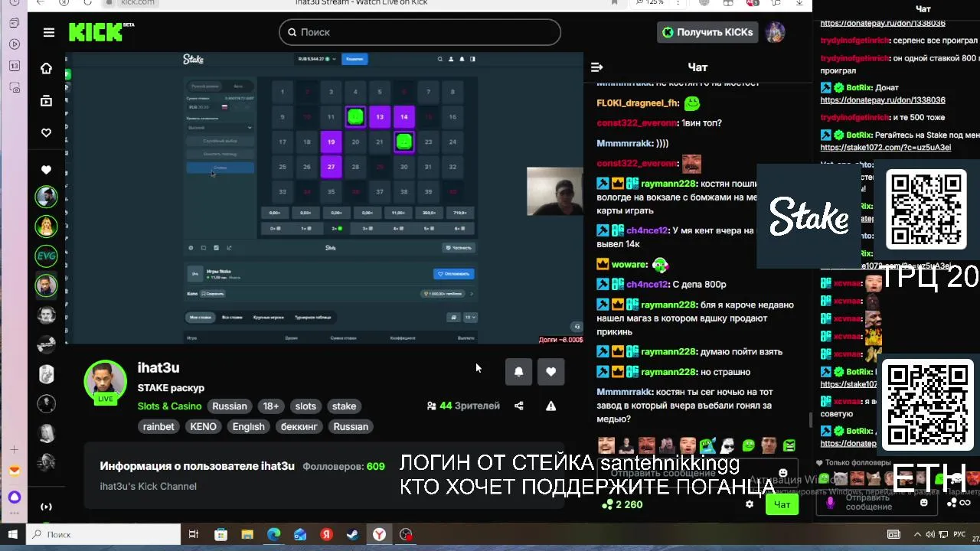Open the Slots & Casino category link
Image resolution: width=980 pixels, height=551 pixels.
(x=170, y=406)
